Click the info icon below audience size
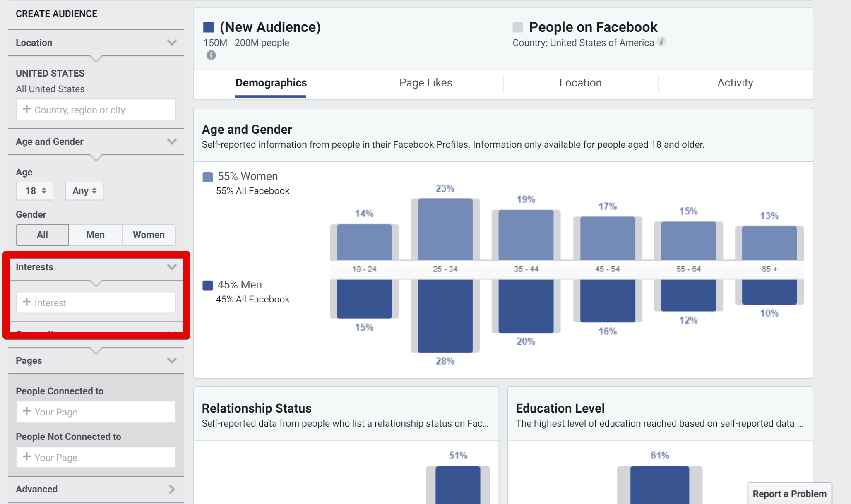Screen dimensions: 851x504 tap(211, 55)
